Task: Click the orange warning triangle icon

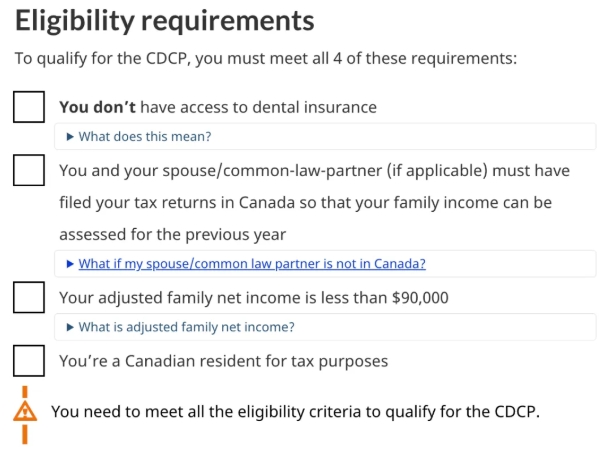Action: 25,412
